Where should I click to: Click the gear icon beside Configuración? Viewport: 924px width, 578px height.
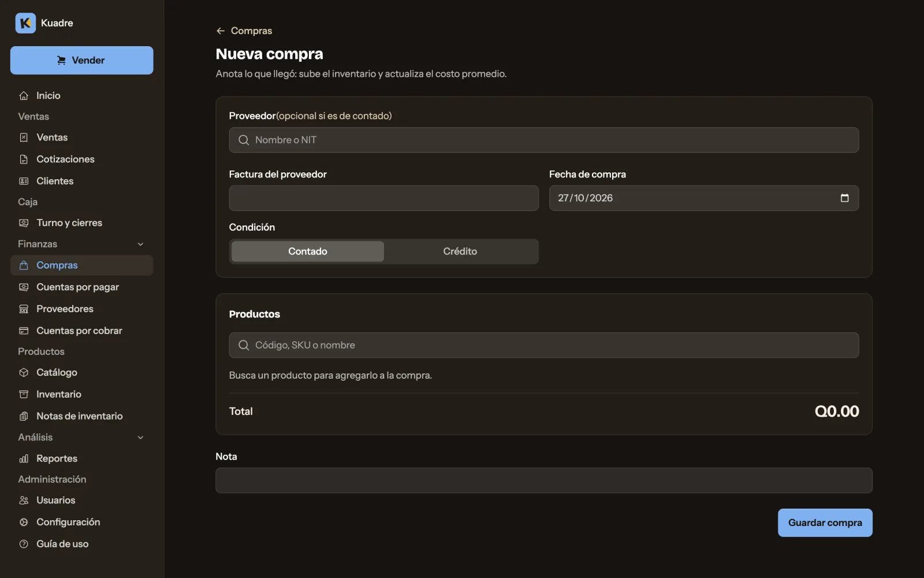[24, 523]
